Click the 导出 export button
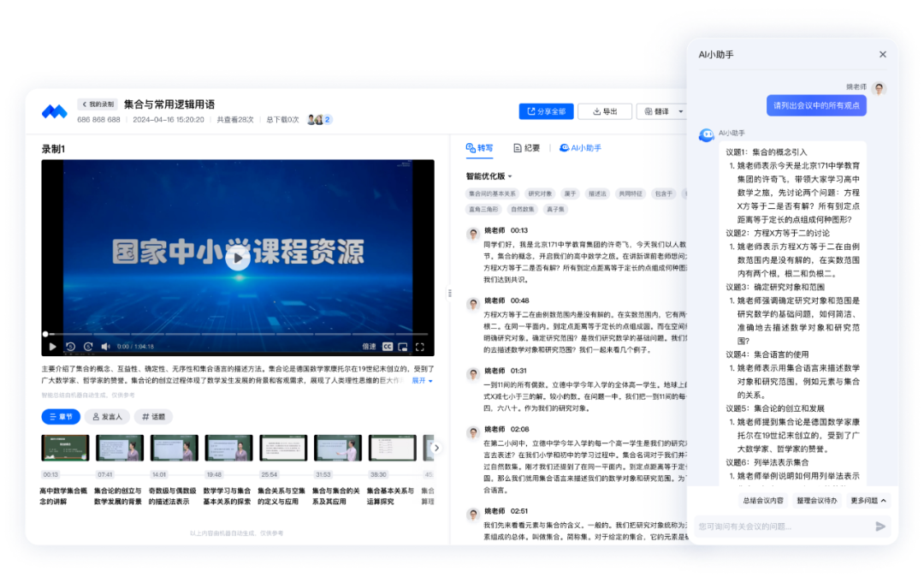The width and height of the screenshot is (924, 583). [605, 111]
